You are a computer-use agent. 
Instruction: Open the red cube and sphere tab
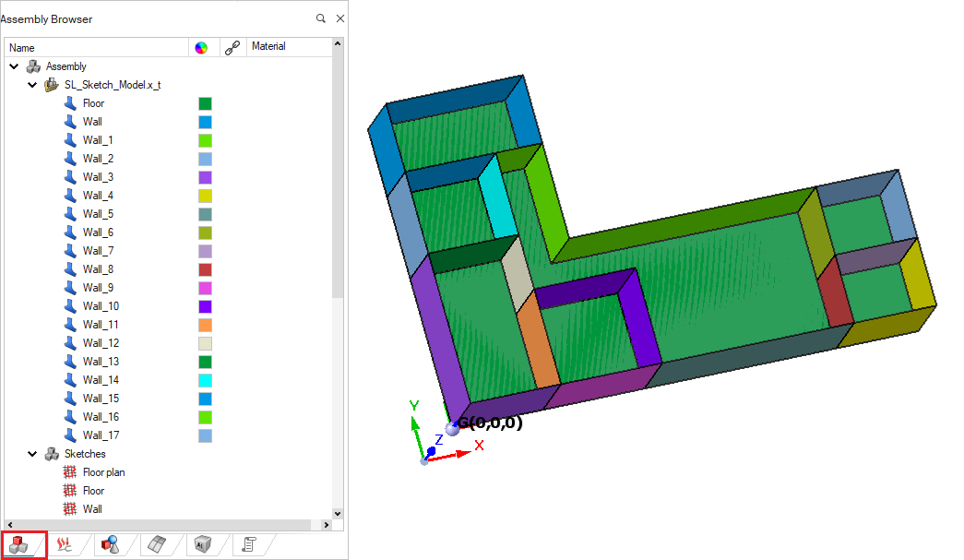[x=111, y=545]
